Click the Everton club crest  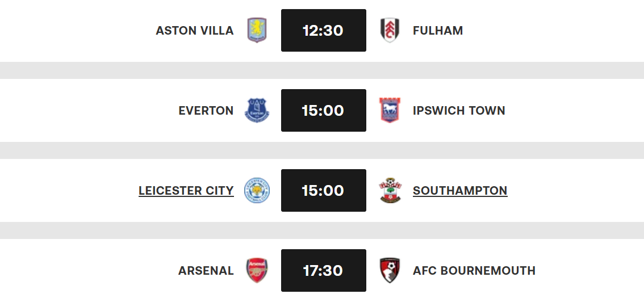coord(257,111)
